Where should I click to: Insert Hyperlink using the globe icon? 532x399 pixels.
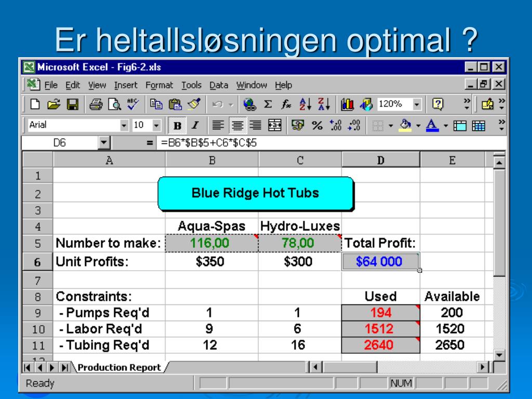tap(250, 104)
